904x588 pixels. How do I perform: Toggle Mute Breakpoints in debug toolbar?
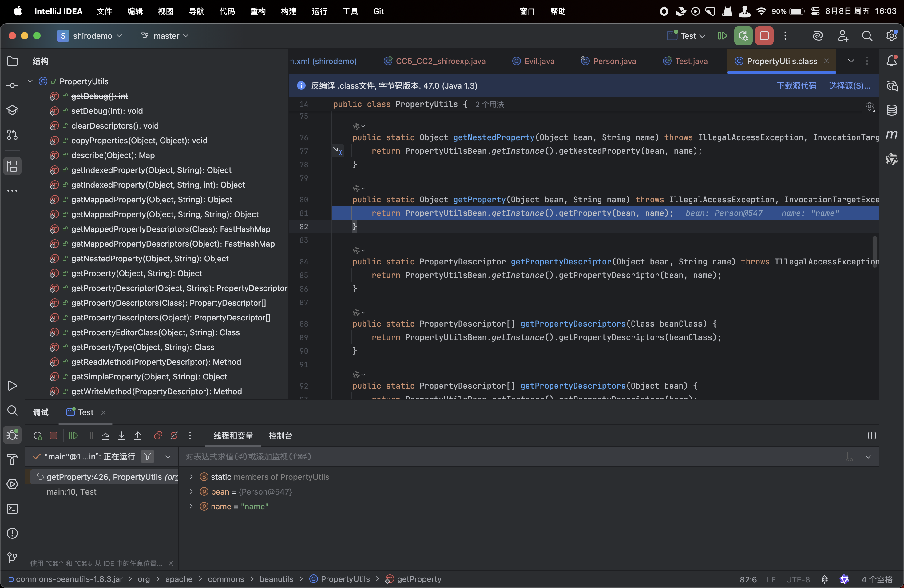[x=174, y=435]
